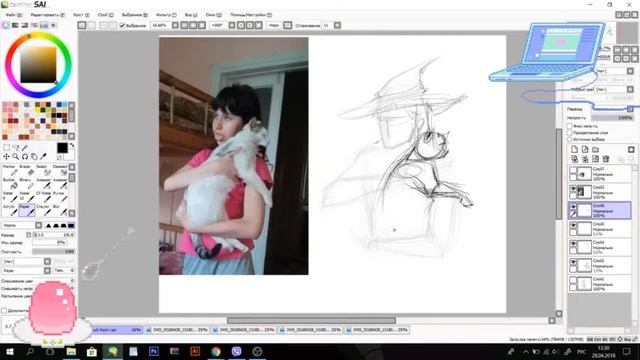The width and height of the screenshot is (640, 360).
Task: Choose the Crayon brush tool
Action: tap(43, 210)
